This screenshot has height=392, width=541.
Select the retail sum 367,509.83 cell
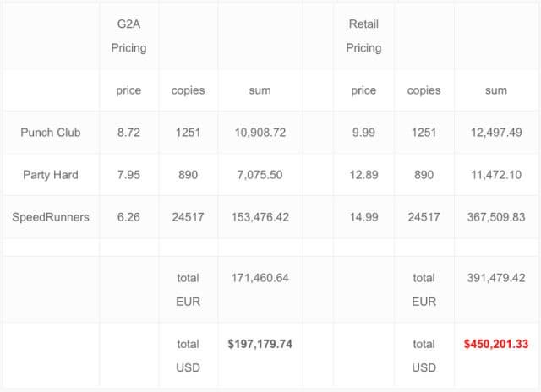[x=495, y=217]
